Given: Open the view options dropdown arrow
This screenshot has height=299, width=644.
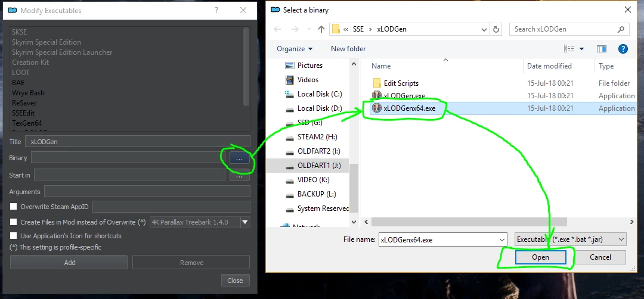Looking at the screenshot, I should (581, 49).
